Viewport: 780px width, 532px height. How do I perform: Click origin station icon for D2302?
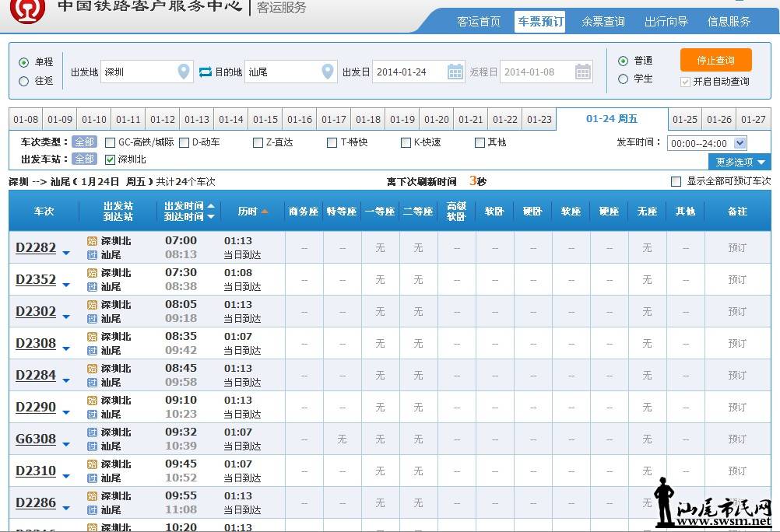pos(92,305)
